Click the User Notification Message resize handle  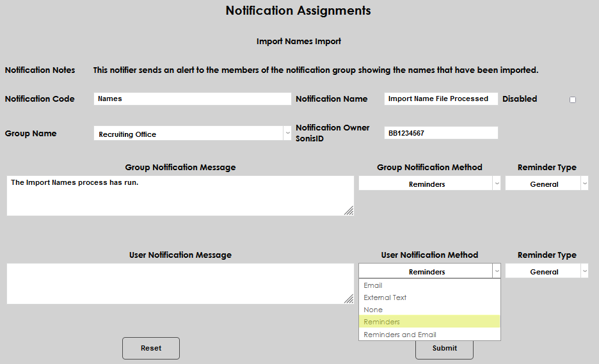pyautogui.click(x=349, y=299)
